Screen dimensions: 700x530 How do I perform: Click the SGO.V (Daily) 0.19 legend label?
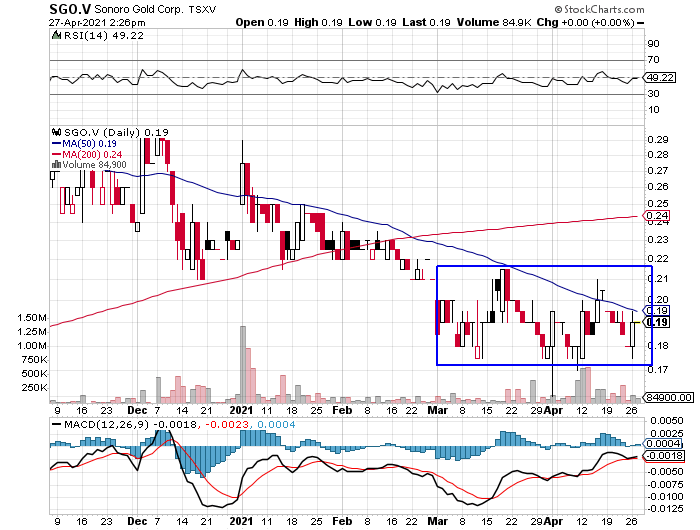(x=117, y=133)
